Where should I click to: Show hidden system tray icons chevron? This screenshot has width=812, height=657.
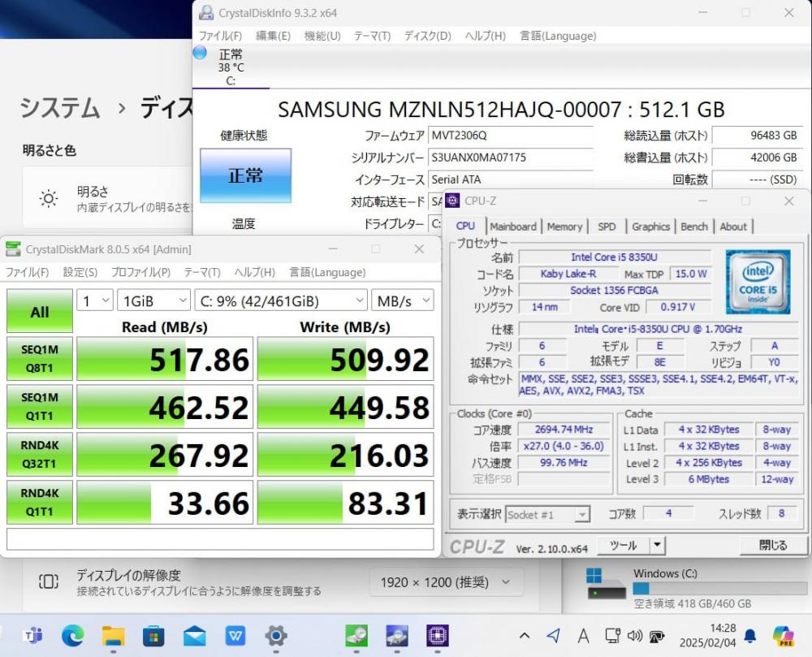tap(524, 635)
